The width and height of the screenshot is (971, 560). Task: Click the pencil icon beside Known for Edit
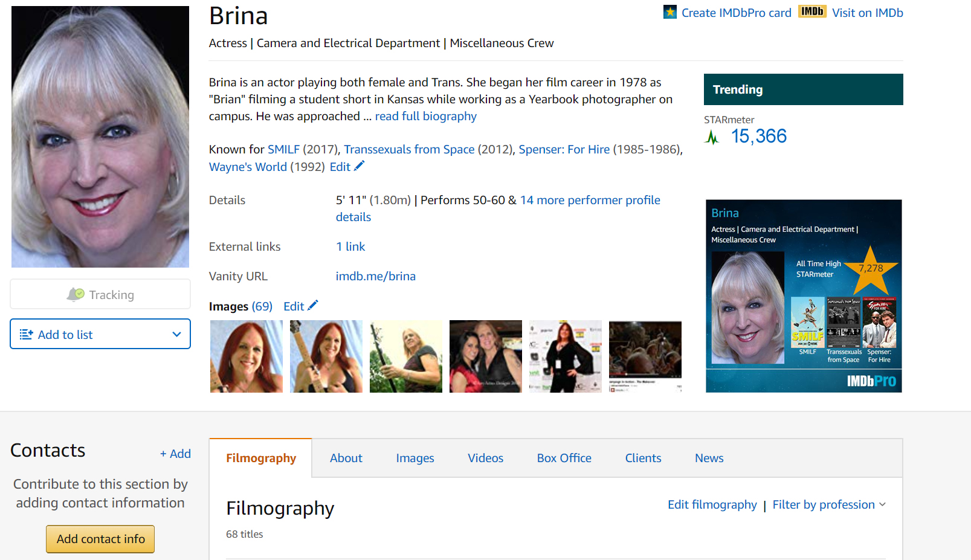pos(360,166)
